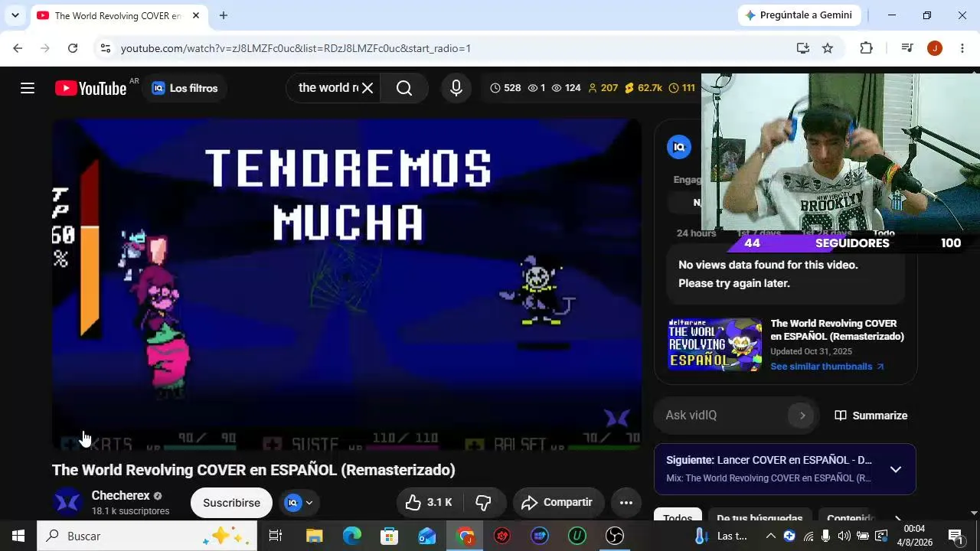Image resolution: width=980 pixels, height=551 pixels.
Task: Go back in browser history
Action: [x=18, y=48]
